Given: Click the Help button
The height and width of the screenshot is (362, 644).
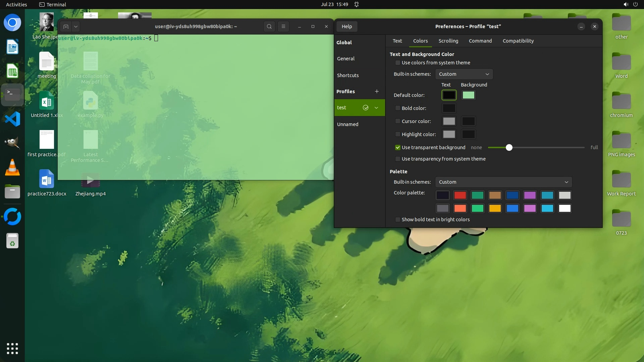Looking at the screenshot, I should tap(346, 26).
